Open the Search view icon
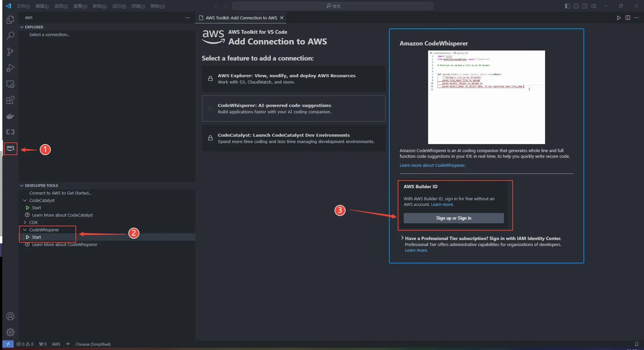The height and width of the screenshot is (350, 644). pos(10,35)
